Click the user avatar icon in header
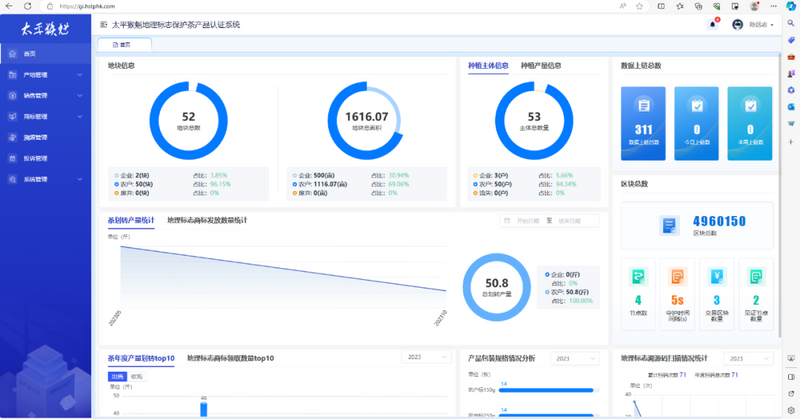Screen dimensions: 800x419 [x=738, y=24]
